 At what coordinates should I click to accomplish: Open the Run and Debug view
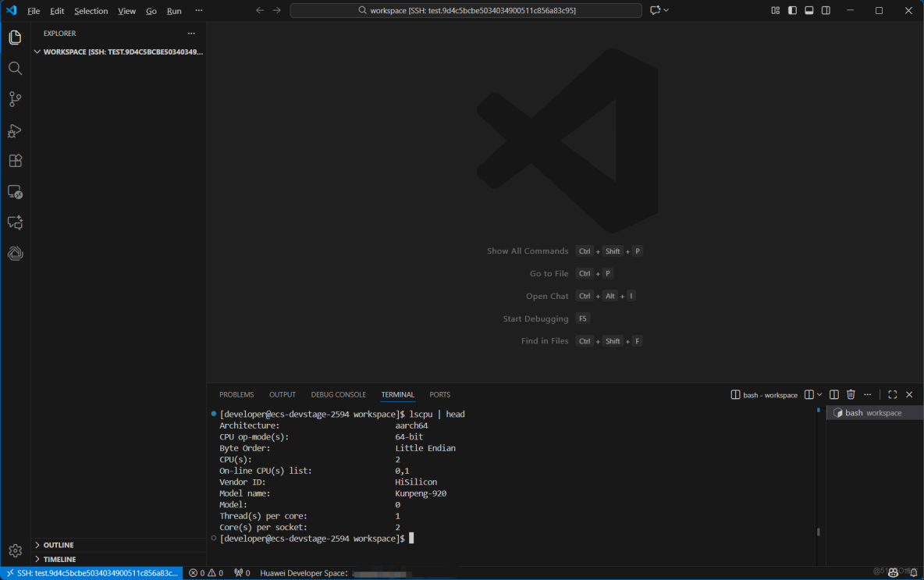[x=16, y=130]
